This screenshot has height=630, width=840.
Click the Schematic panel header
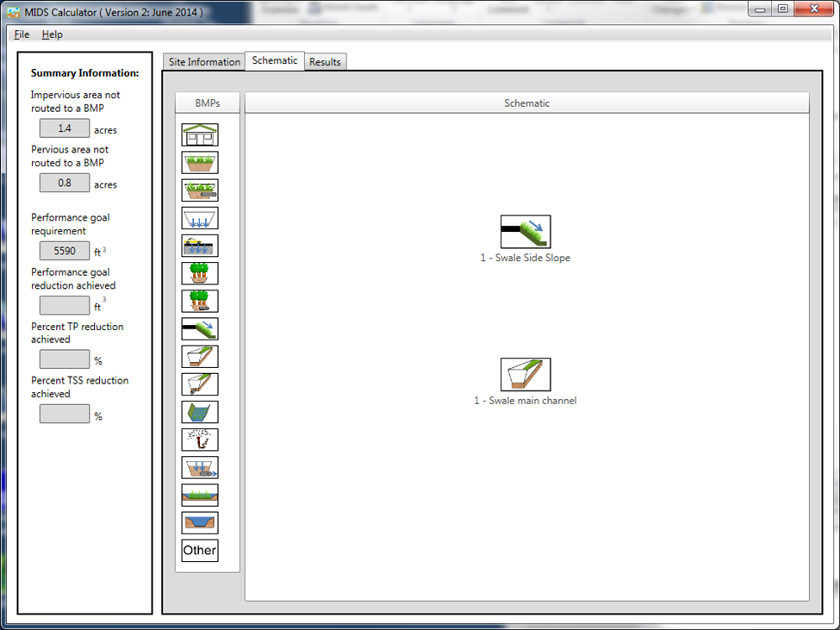pyautogui.click(x=526, y=103)
